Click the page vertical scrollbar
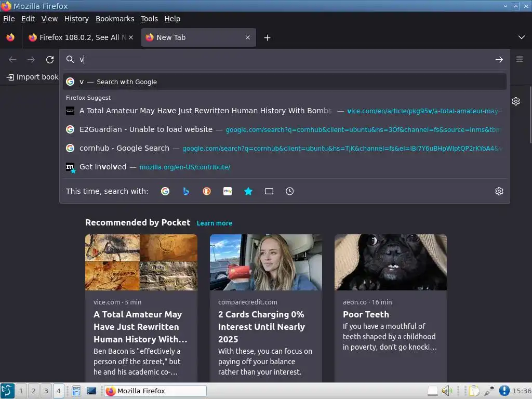532x399 pixels. point(530,115)
